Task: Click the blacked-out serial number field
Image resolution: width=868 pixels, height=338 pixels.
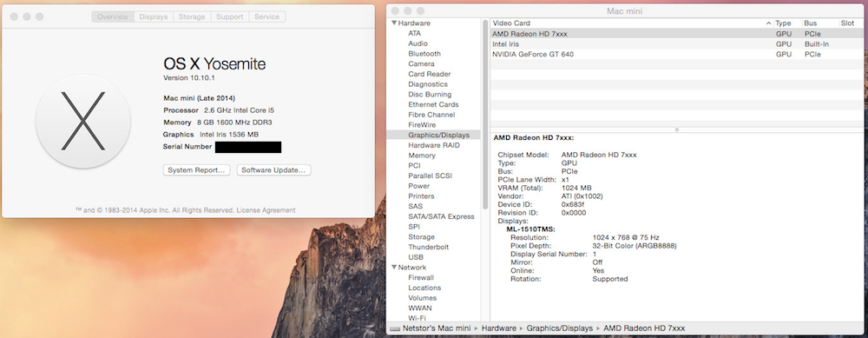Action: [x=248, y=147]
